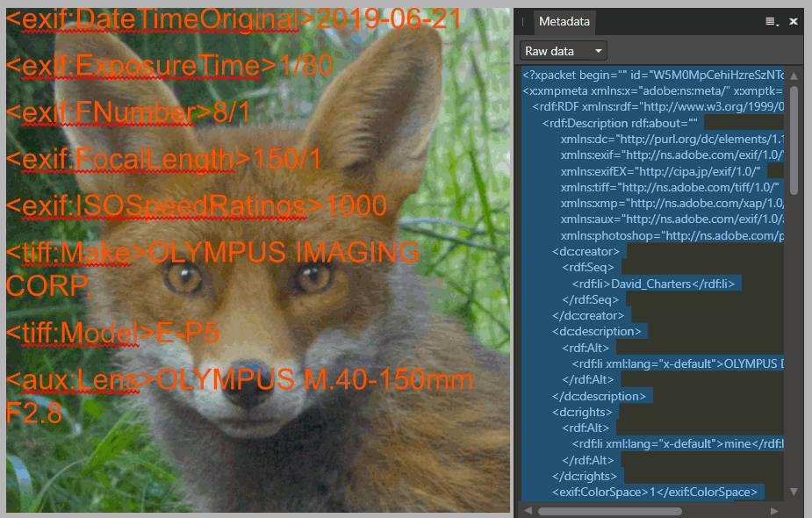This screenshot has width=812, height=518.
Task: Click the exif:DateTimeOriginal text on the image
Action: (233, 19)
